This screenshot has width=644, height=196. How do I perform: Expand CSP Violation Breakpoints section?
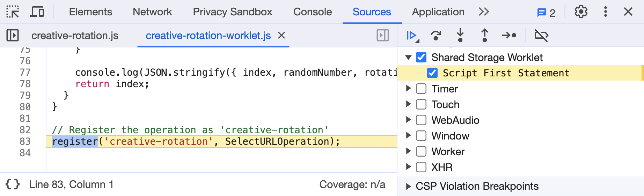pyautogui.click(x=408, y=186)
